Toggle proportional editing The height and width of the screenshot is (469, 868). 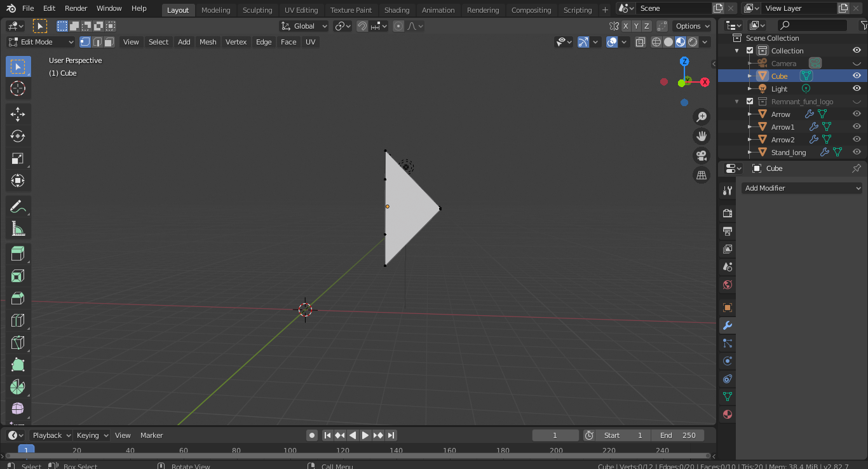click(x=398, y=26)
